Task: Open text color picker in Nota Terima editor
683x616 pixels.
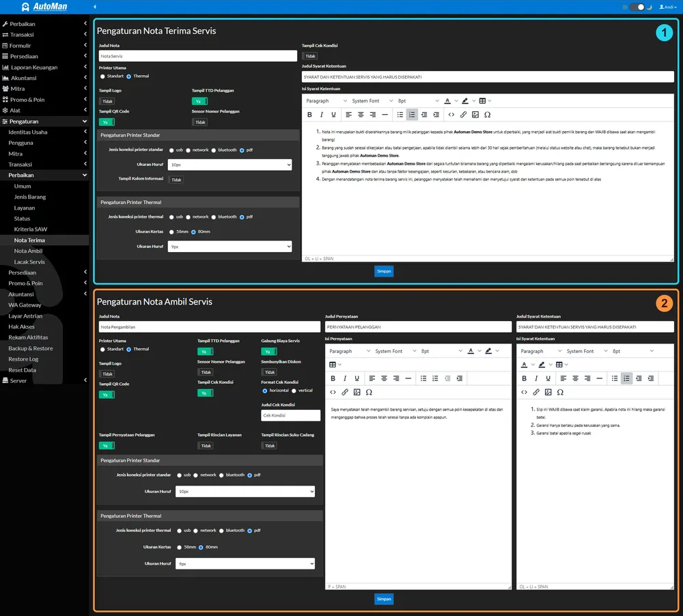Action: [x=447, y=100]
